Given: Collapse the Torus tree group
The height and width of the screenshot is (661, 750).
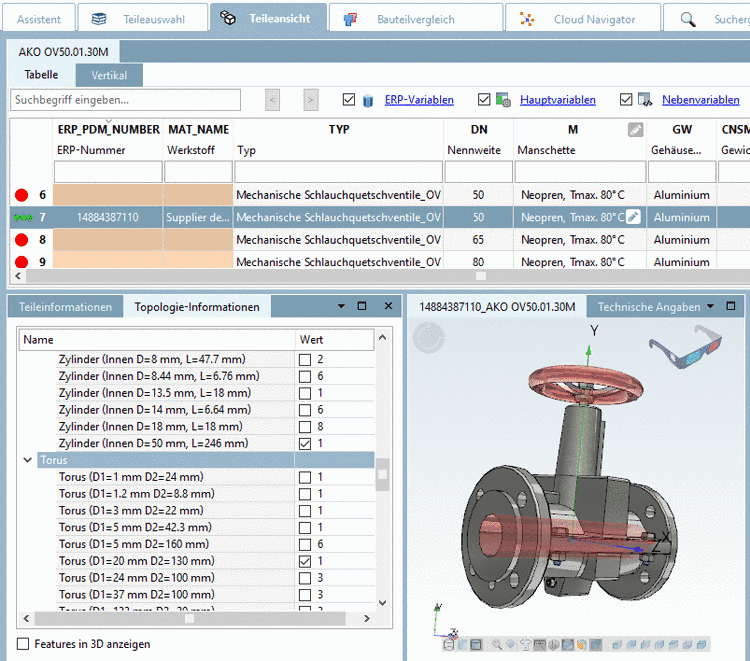Looking at the screenshot, I should click(27, 461).
